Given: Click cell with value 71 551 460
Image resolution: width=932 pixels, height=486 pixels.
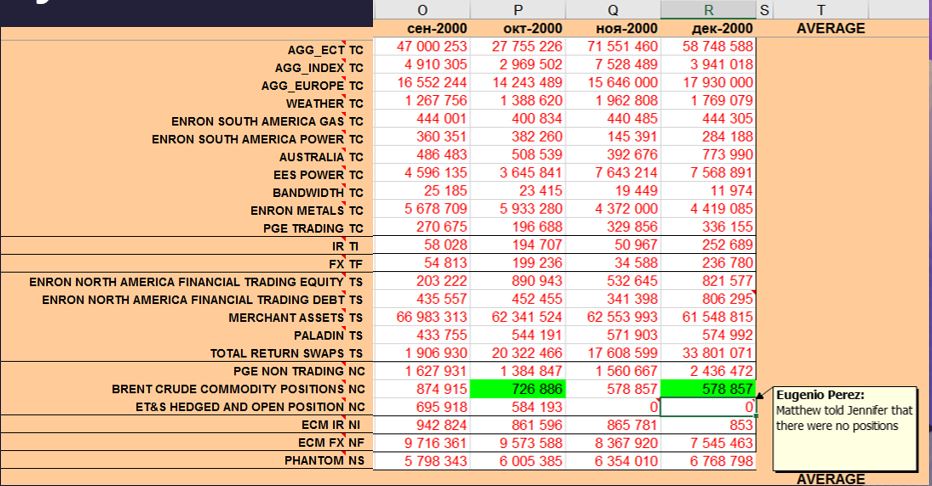Looking at the screenshot, I should 613,46.
